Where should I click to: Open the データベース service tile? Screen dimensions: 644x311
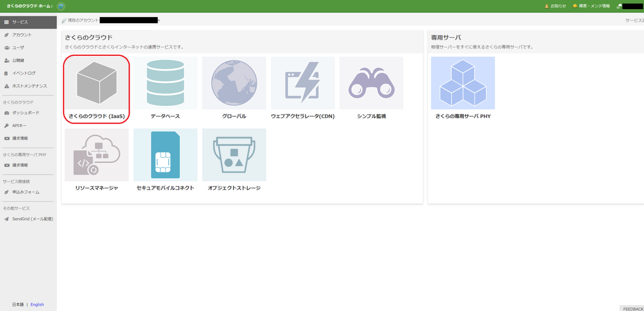(165, 89)
